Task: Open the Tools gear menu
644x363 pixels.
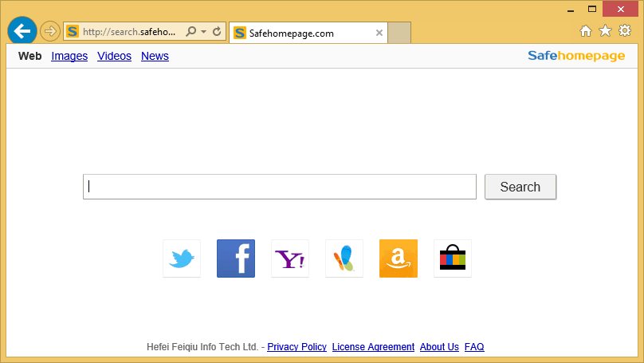Action: (625, 31)
